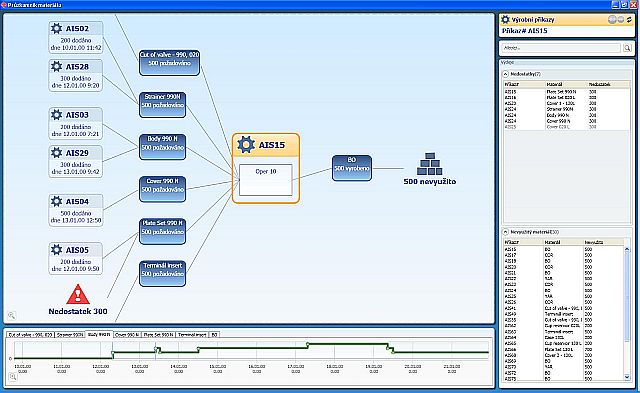Click the gear icon of order AIS02
This screenshot has width=640, height=393.
[x=56, y=29]
